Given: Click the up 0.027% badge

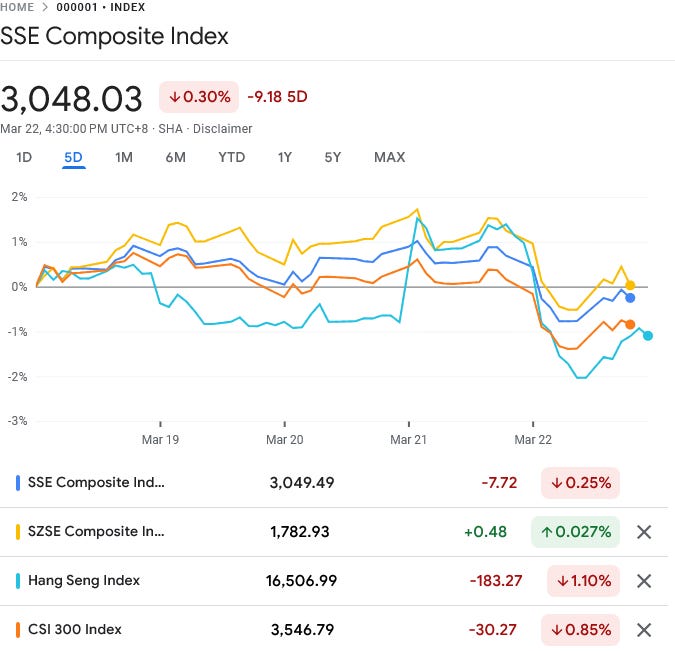Looking at the screenshot, I should click(576, 532).
